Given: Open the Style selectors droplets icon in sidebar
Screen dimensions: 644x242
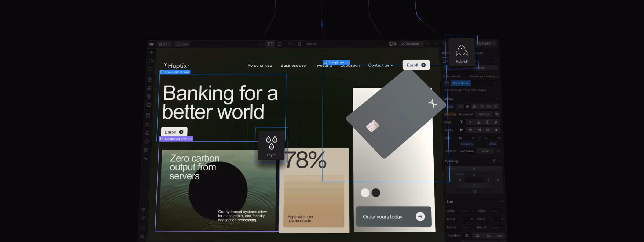Looking at the screenshot, I should [149, 96].
